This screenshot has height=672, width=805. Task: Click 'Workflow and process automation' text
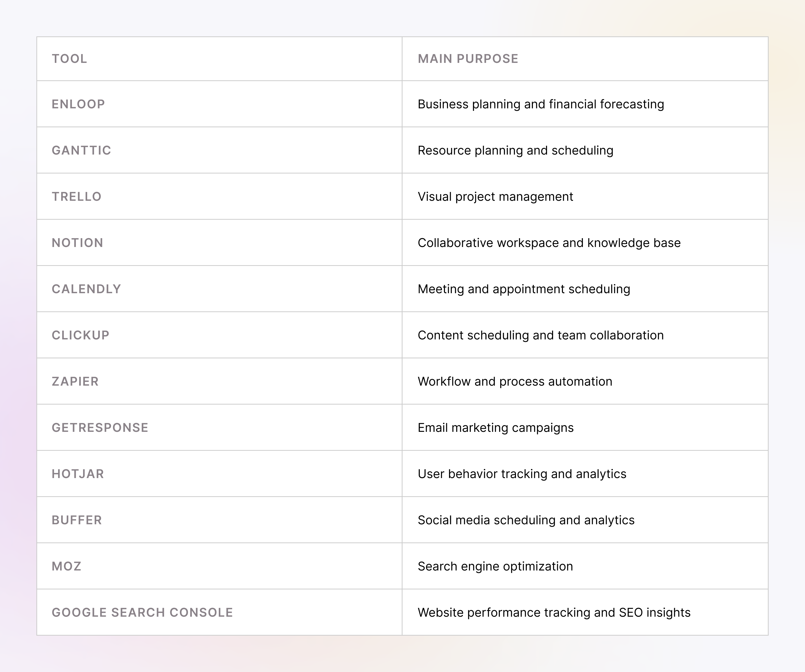[x=515, y=382]
